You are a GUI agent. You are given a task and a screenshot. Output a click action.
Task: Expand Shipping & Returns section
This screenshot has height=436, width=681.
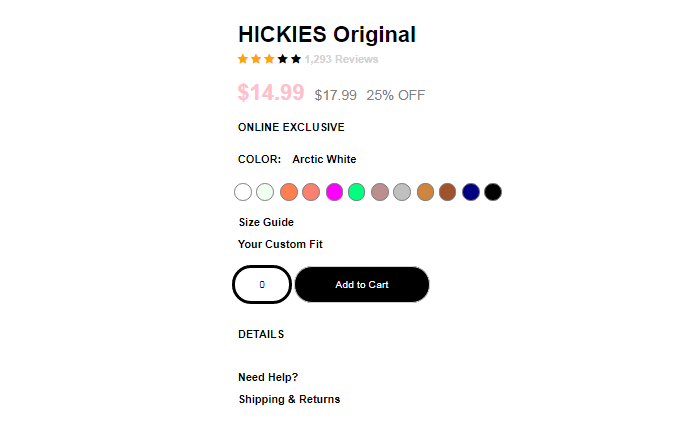289,400
